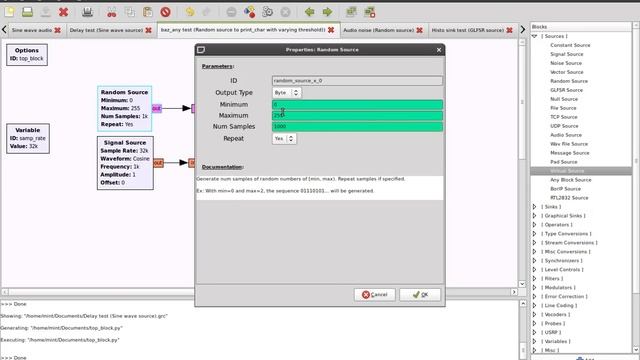This screenshot has height=360, width=640.
Task: Disable selected block toolbar icon
Action: click(x=370, y=12)
